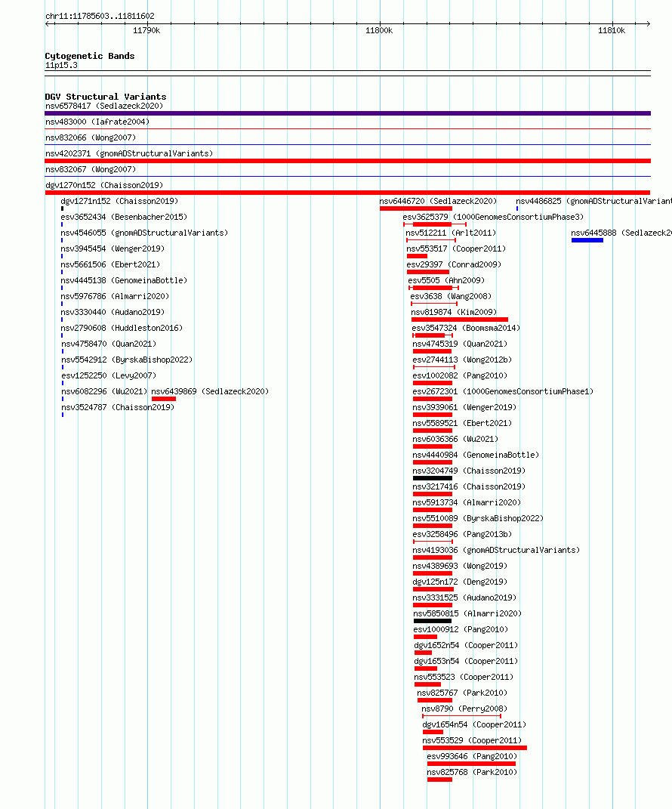Click the red esv993646 variant bar

click(471, 764)
